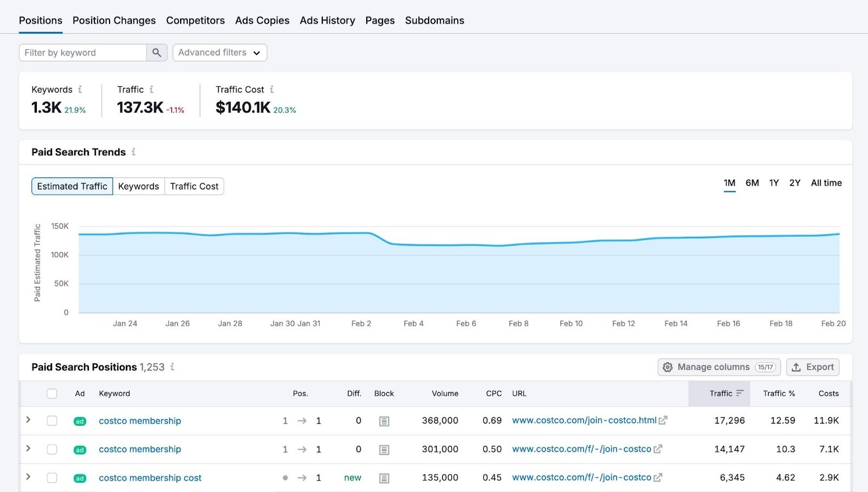Open the Advanced filters dropdown
Image resolution: width=868 pixels, height=492 pixels.
tap(219, 53)
